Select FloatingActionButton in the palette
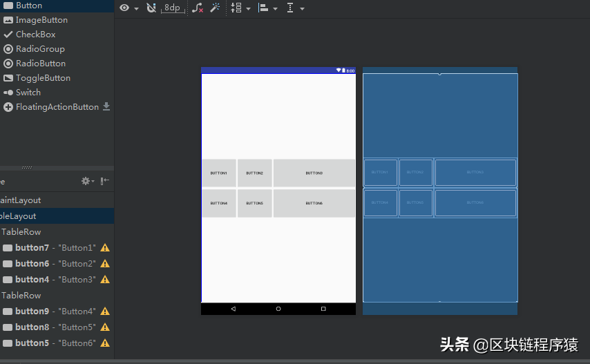 tap(57, 107)
